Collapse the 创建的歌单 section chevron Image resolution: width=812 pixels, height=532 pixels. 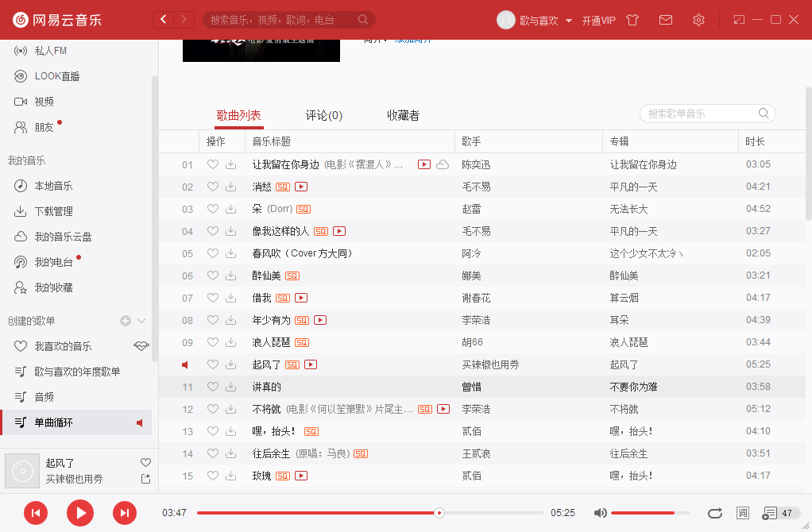point(141,321)
